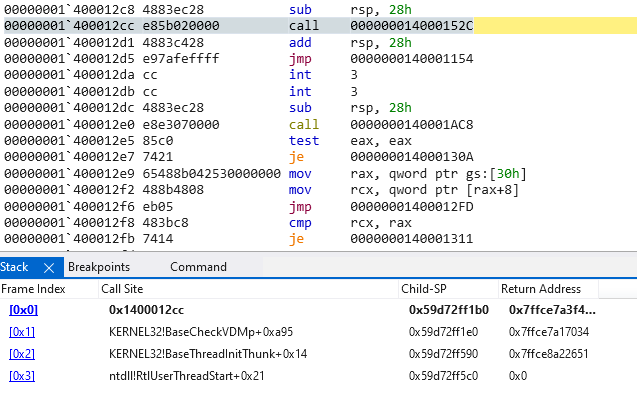Click je target 000000014000130A

point(412,157)
